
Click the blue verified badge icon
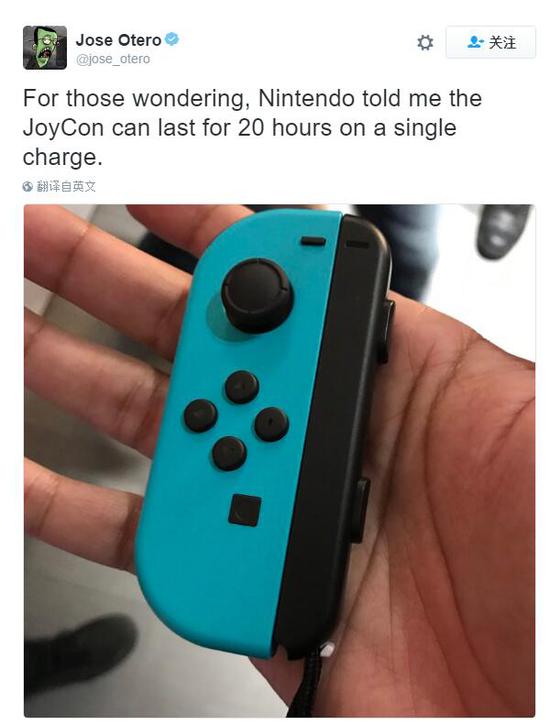172,39
